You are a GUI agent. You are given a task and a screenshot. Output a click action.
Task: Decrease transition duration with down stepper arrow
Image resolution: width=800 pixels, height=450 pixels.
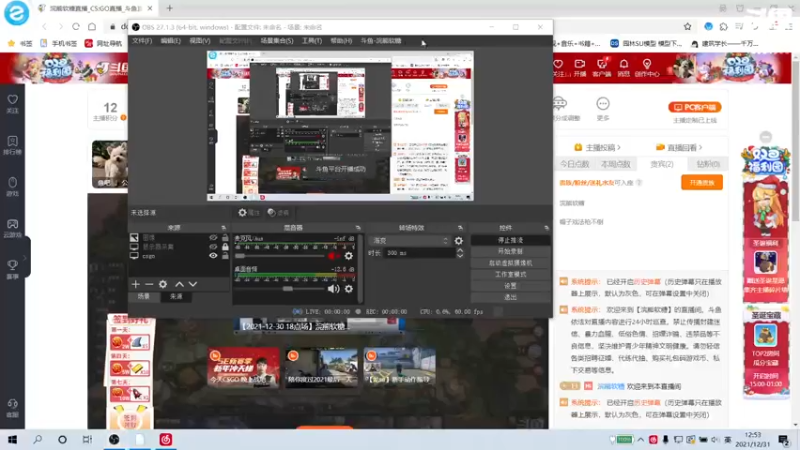[460, 256]
